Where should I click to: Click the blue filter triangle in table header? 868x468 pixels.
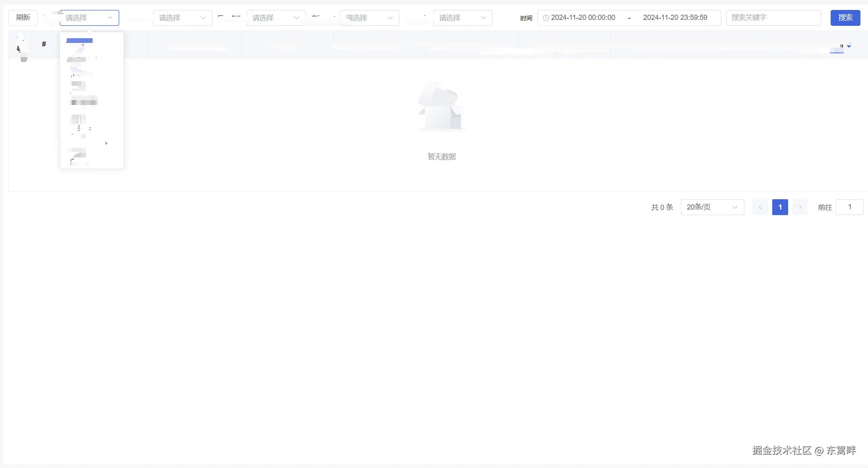(850, 45)
